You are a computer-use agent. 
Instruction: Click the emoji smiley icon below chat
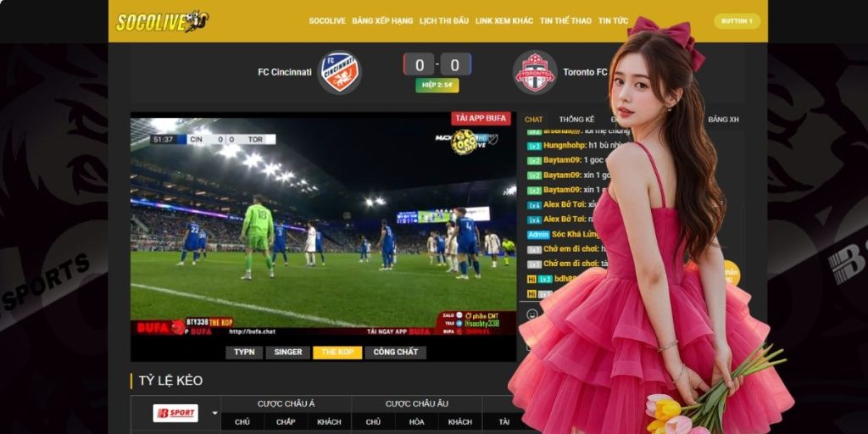(531, 314)
